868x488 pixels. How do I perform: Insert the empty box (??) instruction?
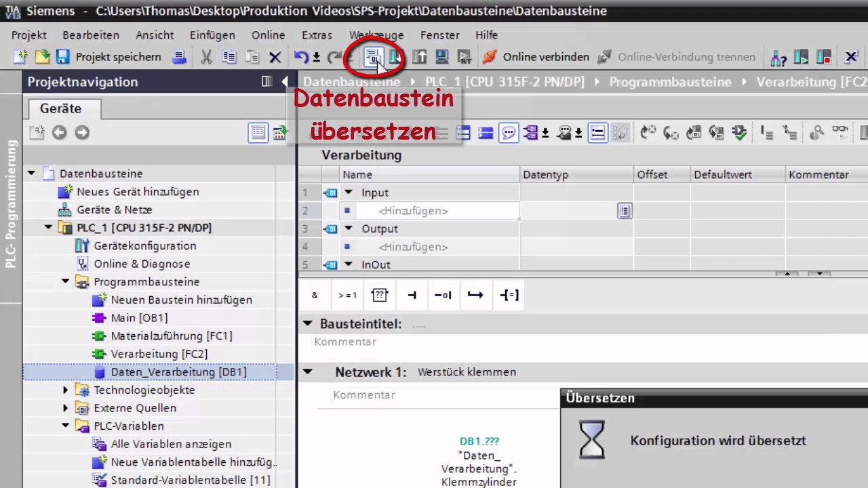point(379,295)
